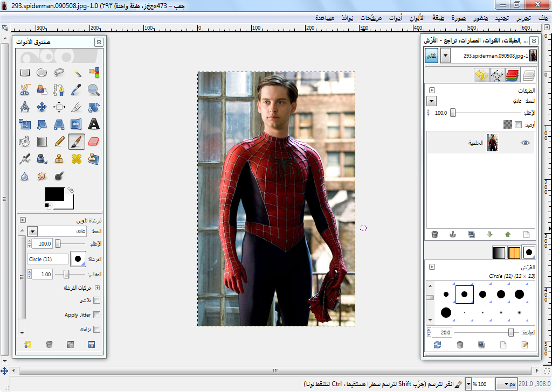Switch to the Patterns tab
Viewport: 552px width, 392px height.
point(514,253)
